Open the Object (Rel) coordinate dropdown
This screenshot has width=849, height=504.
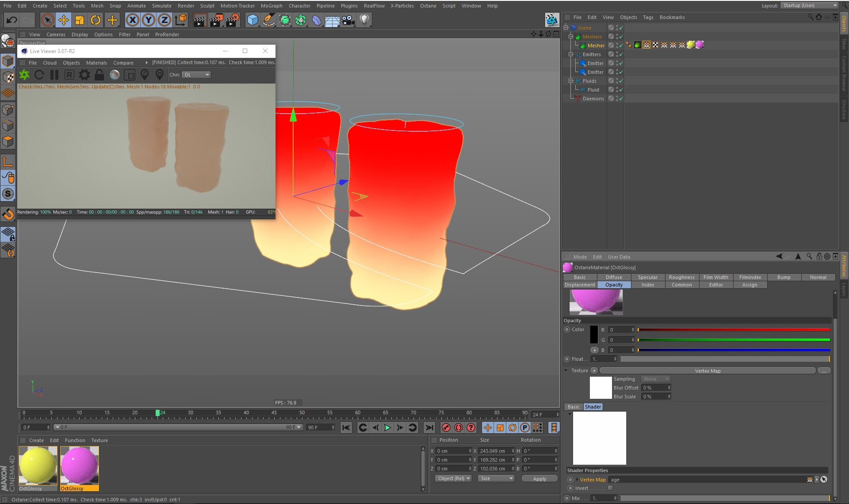point(454,478)
